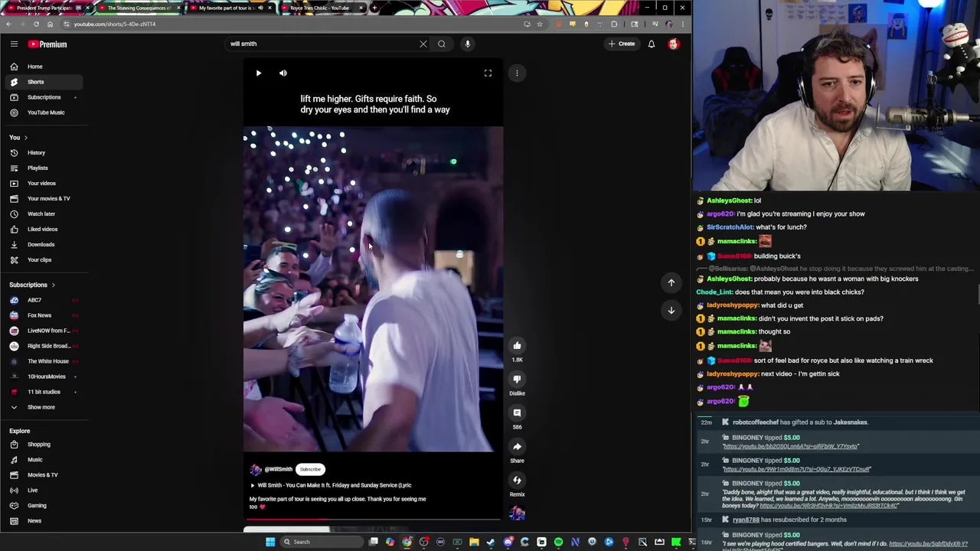The height and width of the screenshot is (551, 980).
Task: Open the Short's three-dot more menu
Action: click(517, 73)
